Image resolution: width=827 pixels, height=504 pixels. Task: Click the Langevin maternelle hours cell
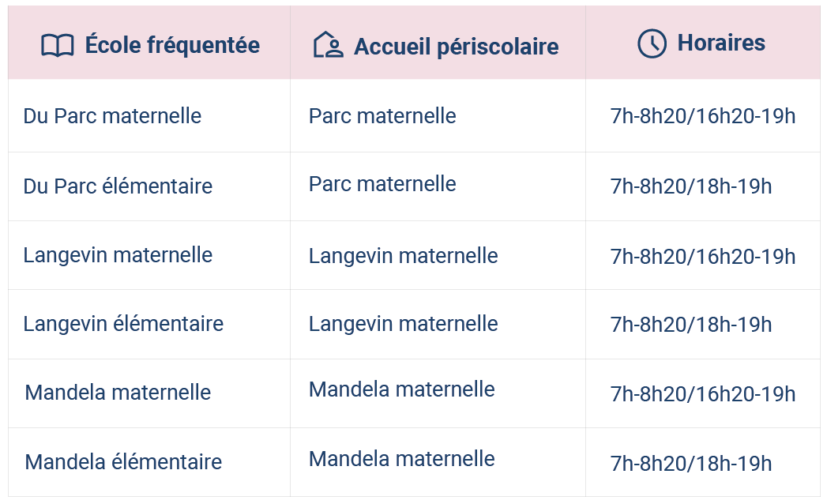tap(703, 257)
